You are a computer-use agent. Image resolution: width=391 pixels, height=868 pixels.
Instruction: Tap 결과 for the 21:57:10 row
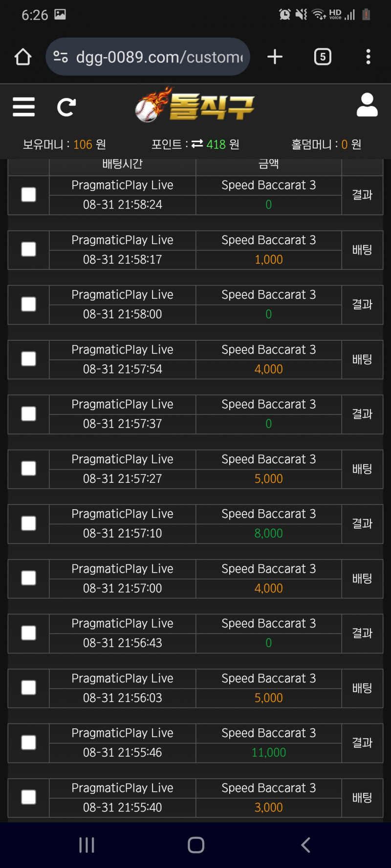pos(362,524)
